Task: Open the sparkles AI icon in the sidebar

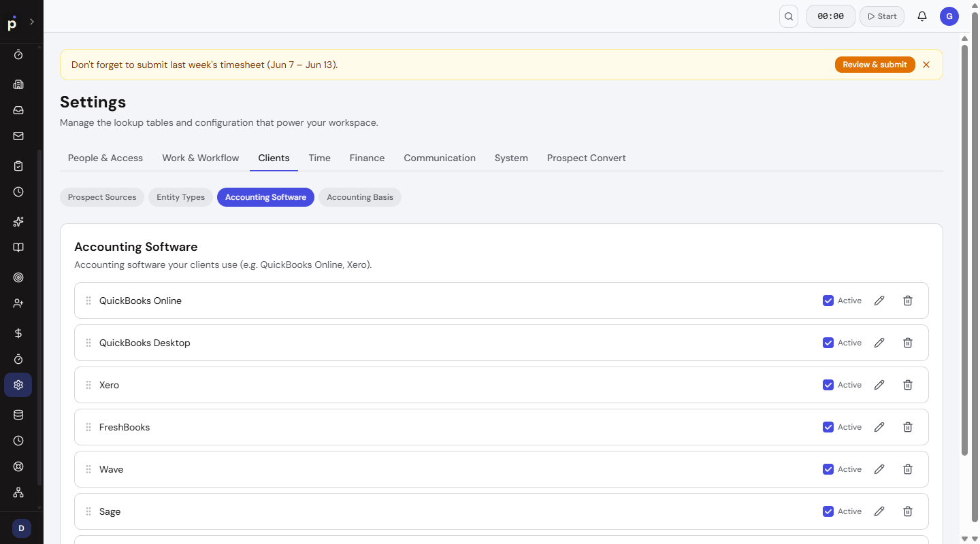Action: (18, 222)
